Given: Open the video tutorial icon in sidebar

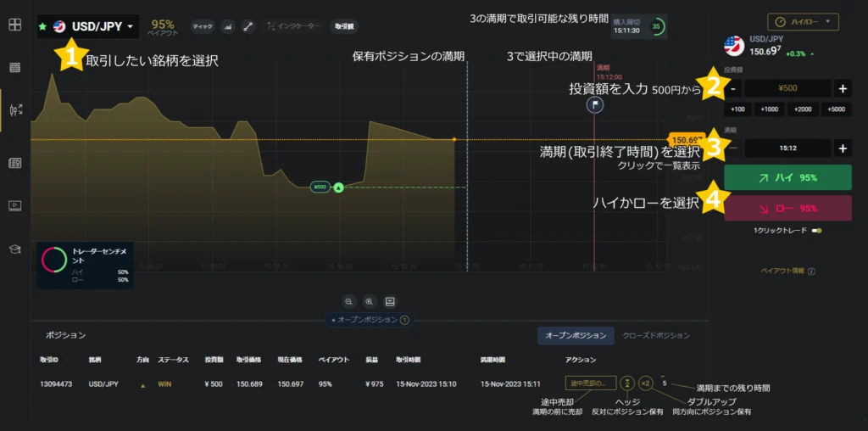Looking at the screenshot, I should pyautogui.click(x=15, y=205).
